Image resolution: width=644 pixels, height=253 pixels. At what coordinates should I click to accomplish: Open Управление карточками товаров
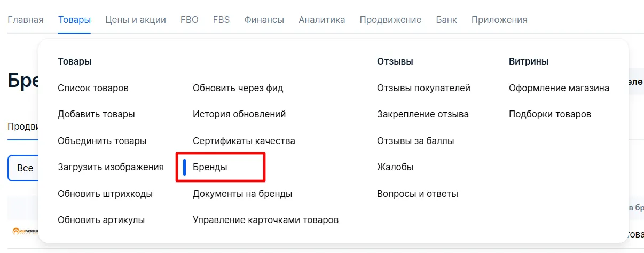tap(265, 220)
